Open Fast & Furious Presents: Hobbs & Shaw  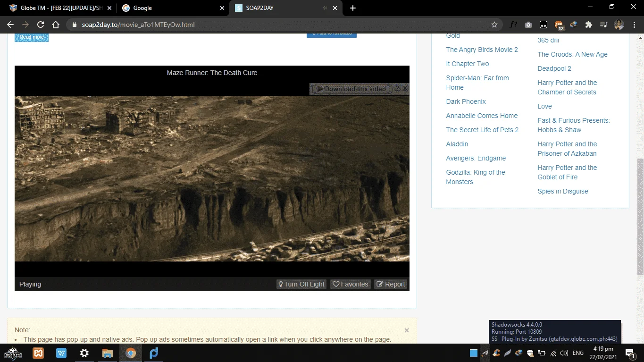pyautogui.click(x=574, y=125)
